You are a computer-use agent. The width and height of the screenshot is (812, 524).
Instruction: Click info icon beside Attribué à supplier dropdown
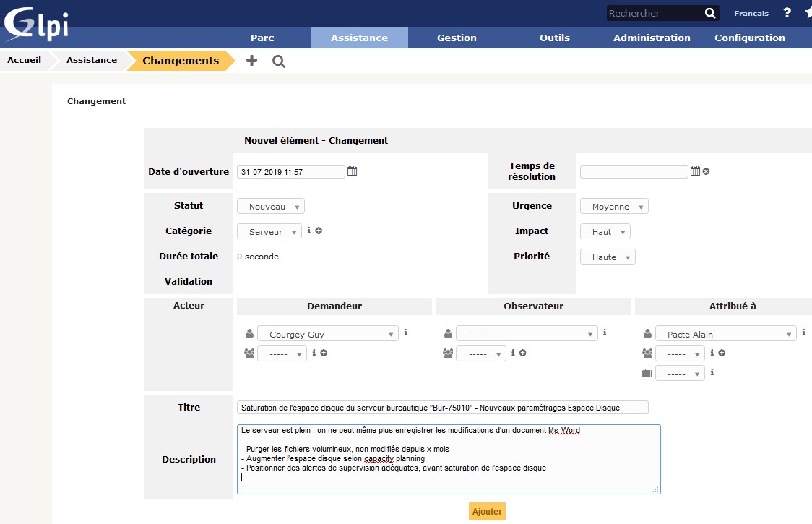712,372
